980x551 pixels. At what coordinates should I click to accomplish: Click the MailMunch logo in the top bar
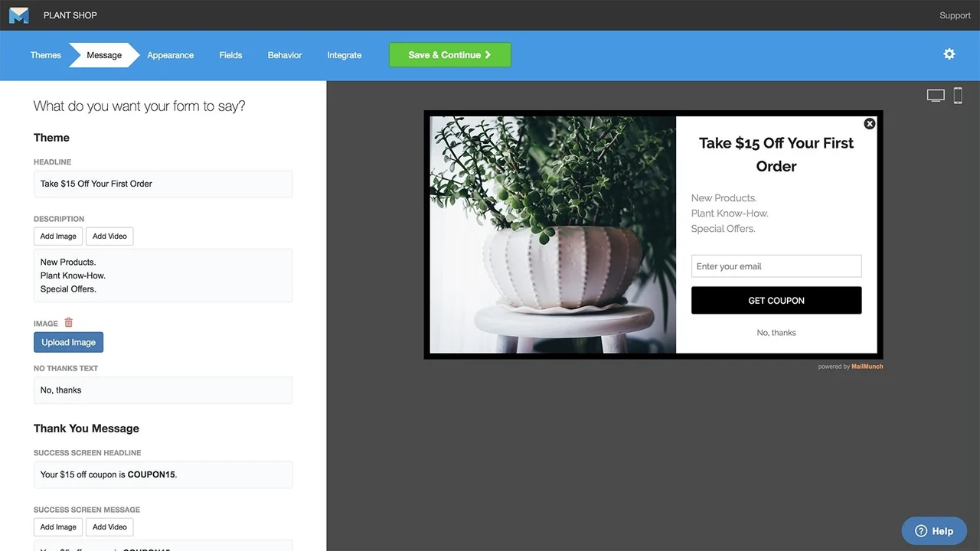tap(18, 15)
